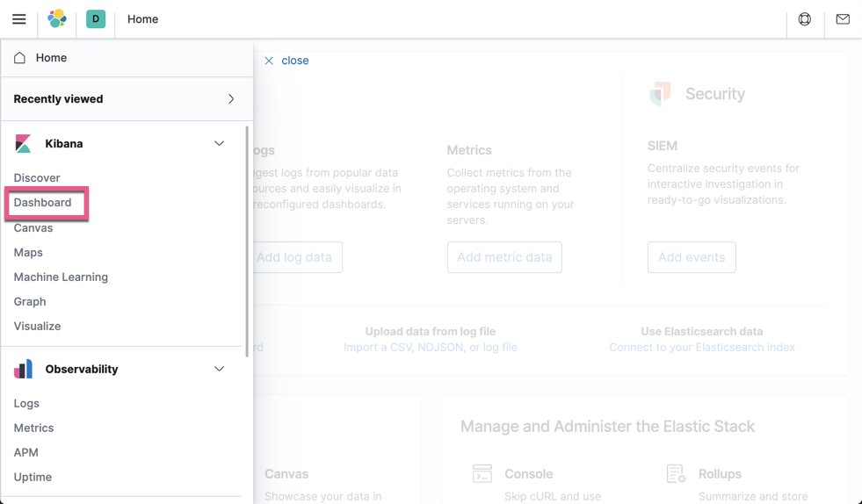The height and width of the screenshot is (504, 862).
Task: Open Visualize in the side navigation
Action: (37, 326)
